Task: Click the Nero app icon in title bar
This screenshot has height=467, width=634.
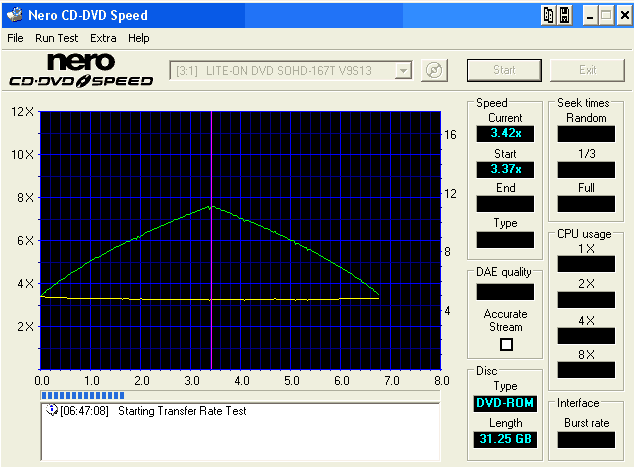Action: 15,15
